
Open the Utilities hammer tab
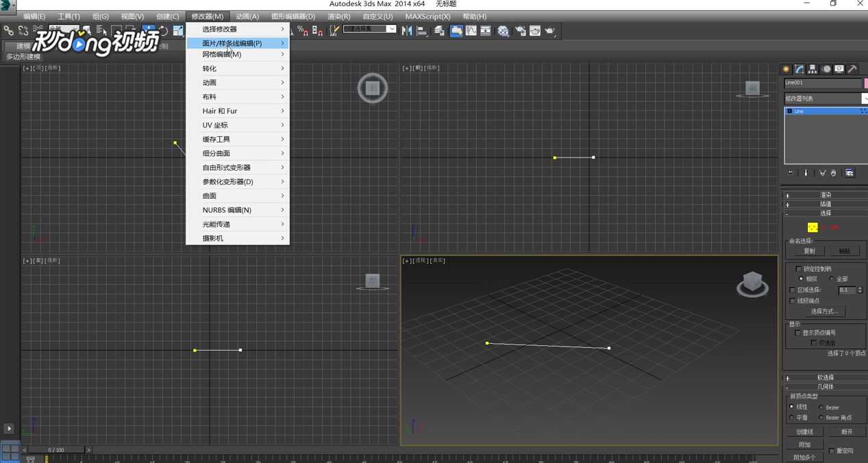point(852,69)
